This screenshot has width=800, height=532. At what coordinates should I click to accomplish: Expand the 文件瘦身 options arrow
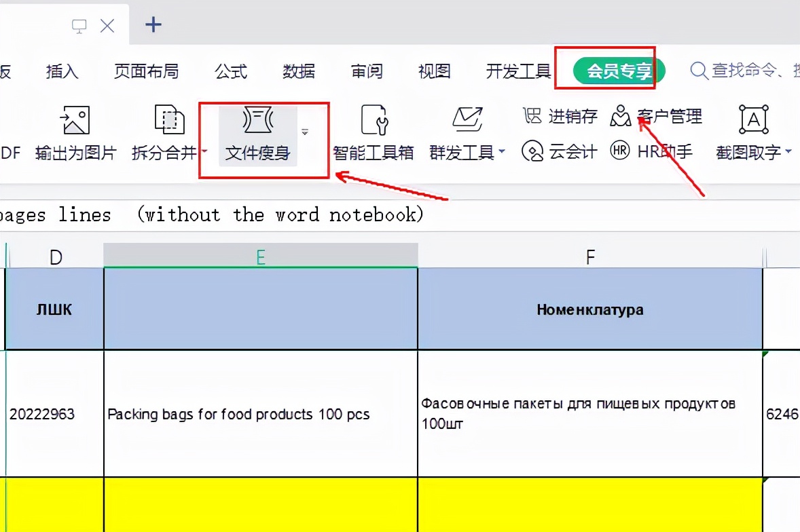305,132
